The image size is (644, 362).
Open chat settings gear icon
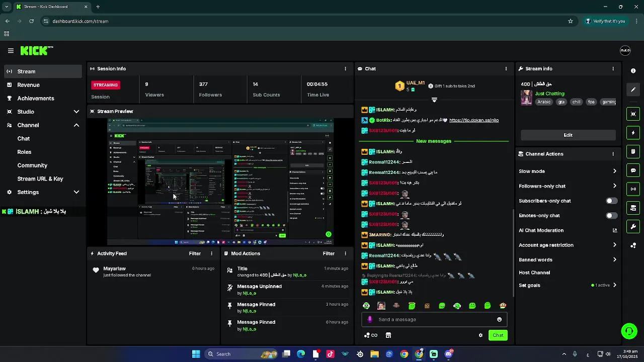pyautogui.click(x=480, y=335)
